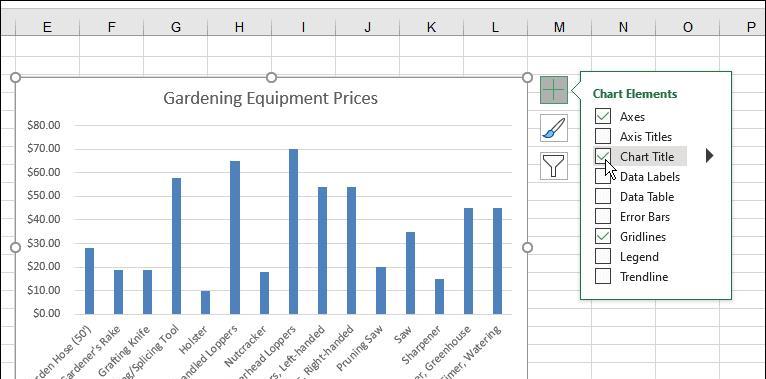
Task: Expand the Chart Title submenu arrow
Action: pyautogui.click(x=709, y=156)
